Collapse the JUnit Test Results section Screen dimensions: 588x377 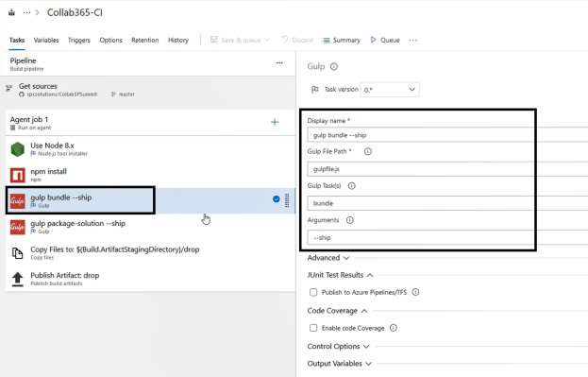[x=340, y=275]
